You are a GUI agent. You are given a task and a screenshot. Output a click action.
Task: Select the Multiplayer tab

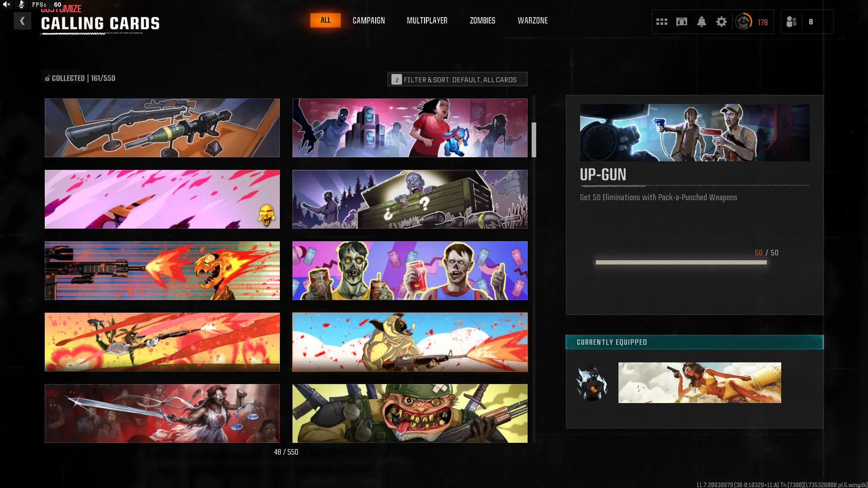(427, 20)
